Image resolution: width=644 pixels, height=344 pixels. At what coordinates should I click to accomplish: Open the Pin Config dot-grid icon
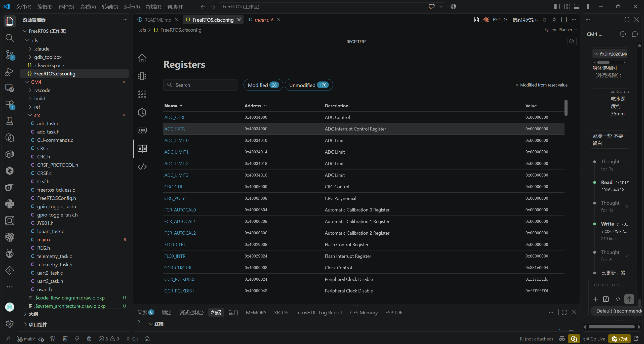point(142,94)
